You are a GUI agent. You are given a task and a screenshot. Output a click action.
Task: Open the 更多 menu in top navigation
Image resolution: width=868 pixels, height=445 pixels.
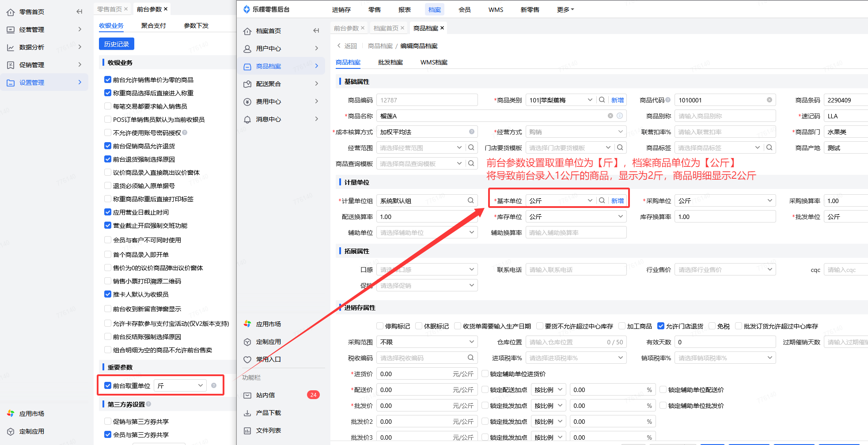tap(565, 10)
